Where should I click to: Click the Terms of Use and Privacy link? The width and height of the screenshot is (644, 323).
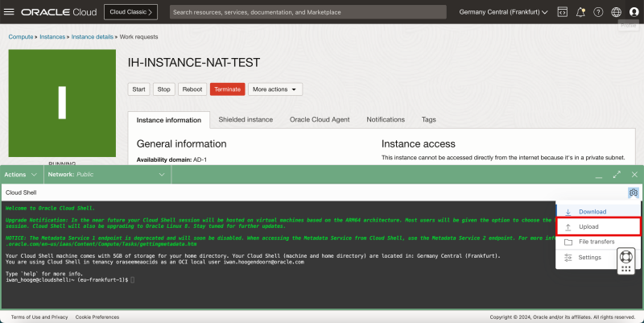coord(39,317)
